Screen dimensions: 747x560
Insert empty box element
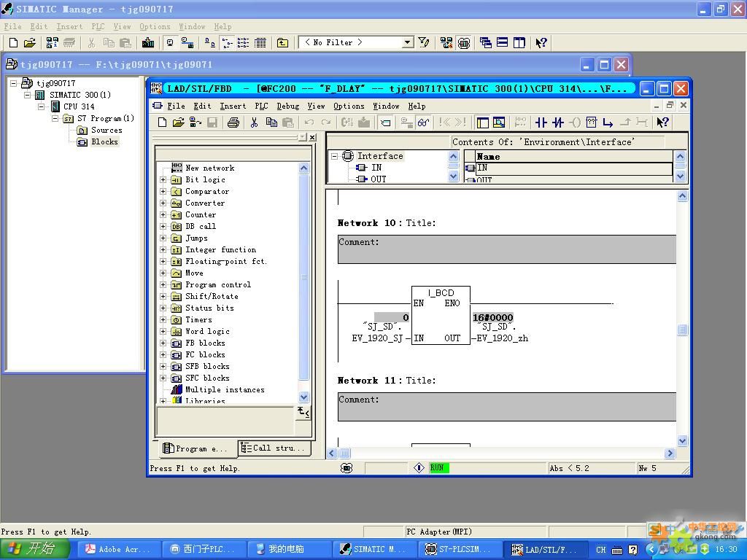(591, 122)
